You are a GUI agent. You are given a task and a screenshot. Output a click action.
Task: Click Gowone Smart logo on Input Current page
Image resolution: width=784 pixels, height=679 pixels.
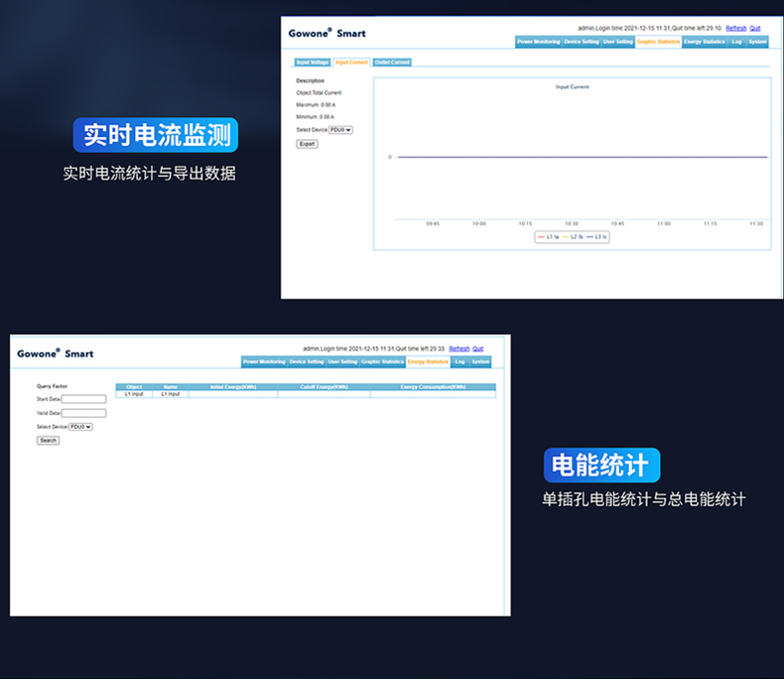click(327, 33)
